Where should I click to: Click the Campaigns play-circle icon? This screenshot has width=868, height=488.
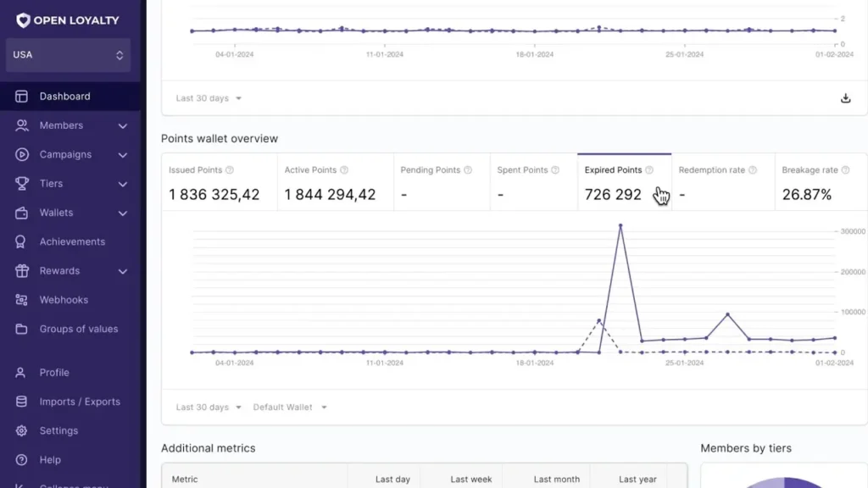[21, 154]
